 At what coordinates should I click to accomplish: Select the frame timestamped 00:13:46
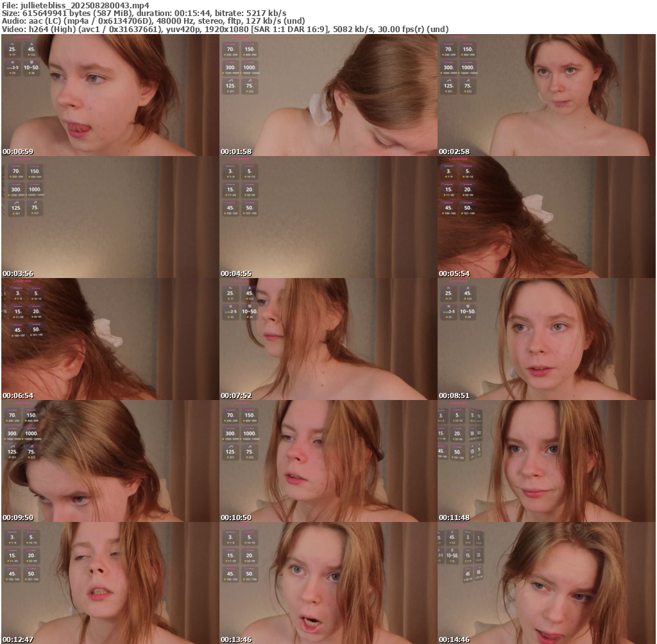pyautogui.click(x=328, y=583)
